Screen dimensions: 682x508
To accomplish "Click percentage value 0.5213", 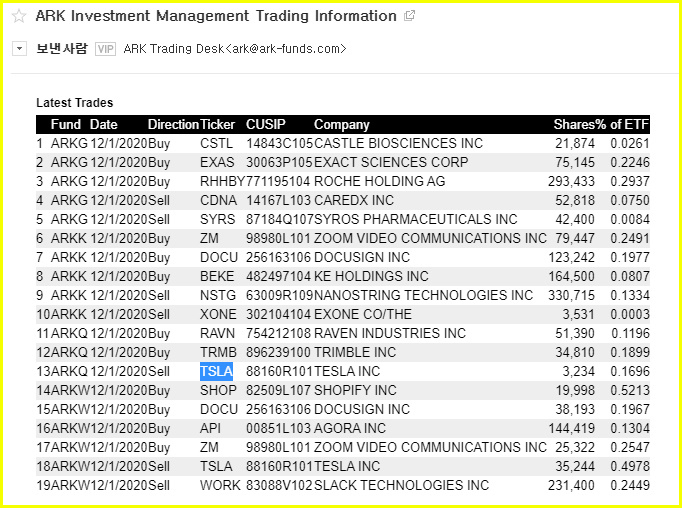I will (630, 391).
